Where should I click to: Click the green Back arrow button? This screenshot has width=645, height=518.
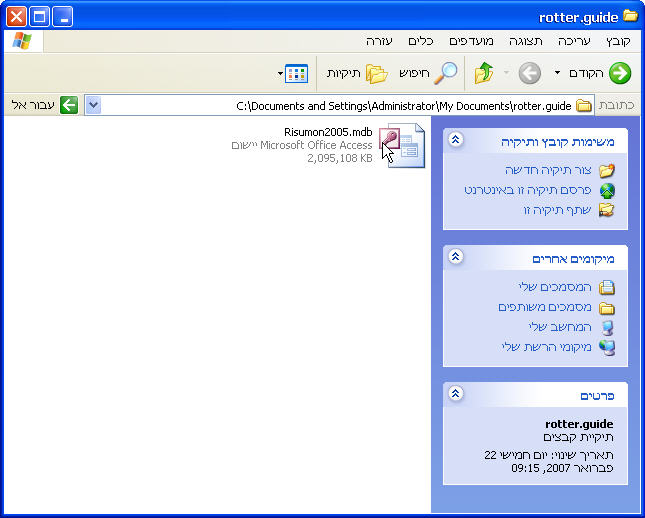(x=620, y=73)
